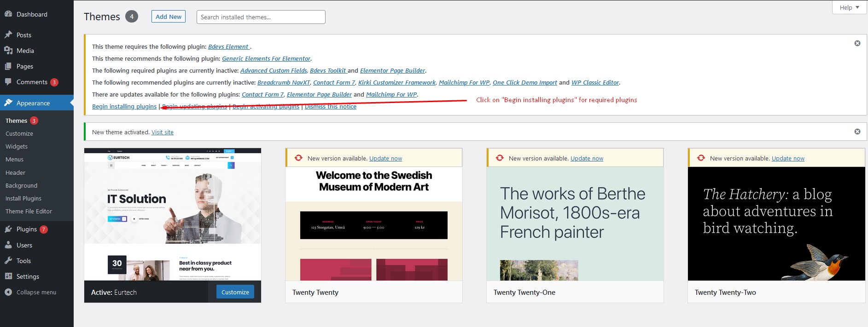Click the Tools wrench icon
This screenshot has height=327, width=868.
[x=8, y=261]
